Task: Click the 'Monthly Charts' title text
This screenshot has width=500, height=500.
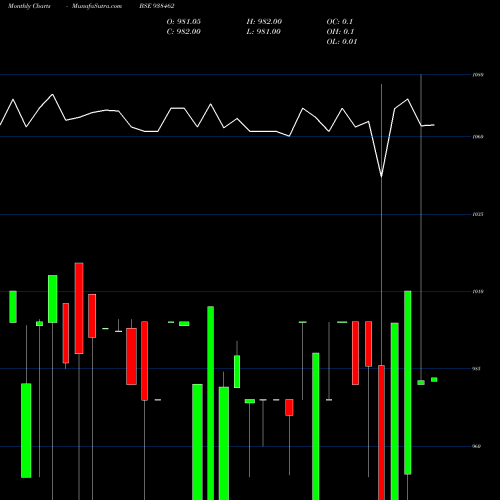Action: click(29, 6)
